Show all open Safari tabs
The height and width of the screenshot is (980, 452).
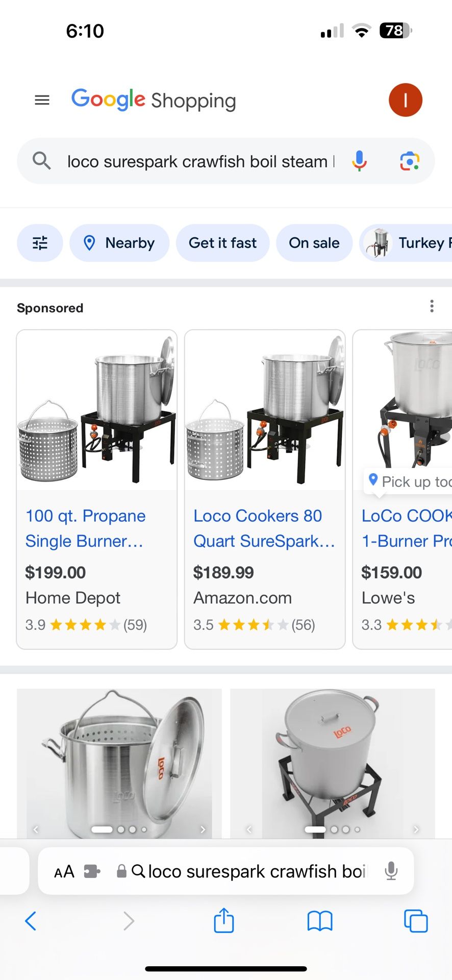(416, 921)
